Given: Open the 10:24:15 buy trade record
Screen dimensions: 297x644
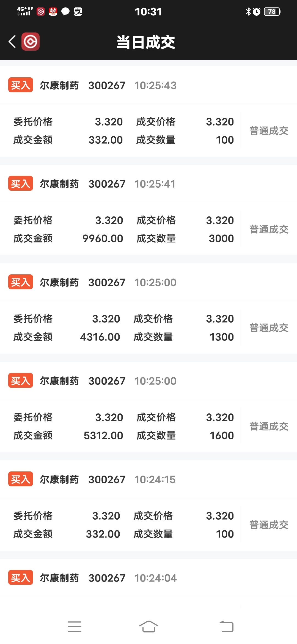Looking at the screenshot, I should (148, 506).
